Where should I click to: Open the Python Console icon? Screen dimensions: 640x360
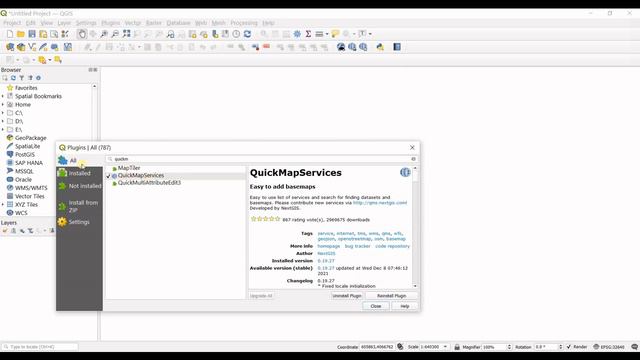tap(380, 47)
